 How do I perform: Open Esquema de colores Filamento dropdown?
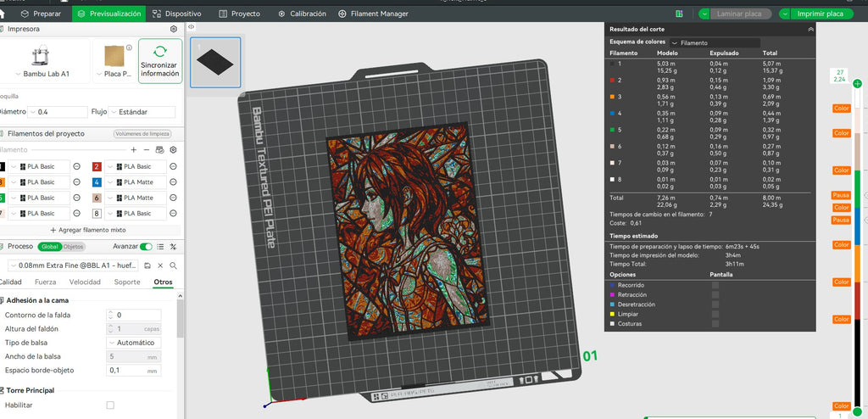(715, 42)
